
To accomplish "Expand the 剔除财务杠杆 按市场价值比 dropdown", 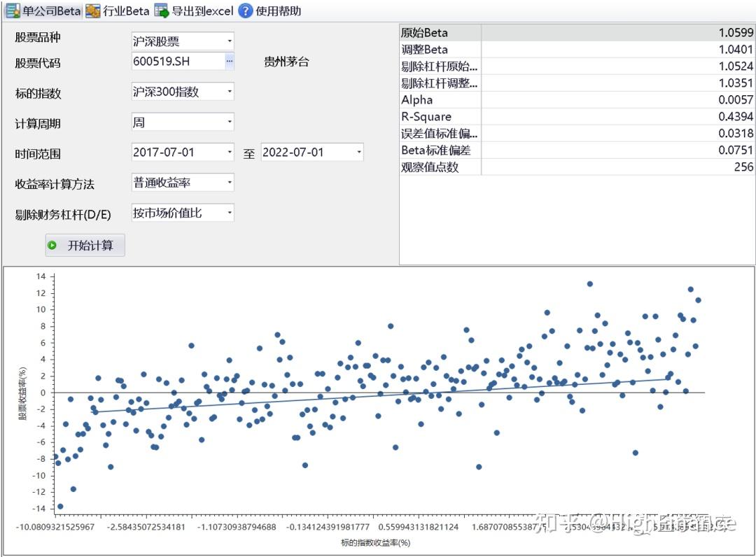I will pyautogui.click(x=230, y=213).
